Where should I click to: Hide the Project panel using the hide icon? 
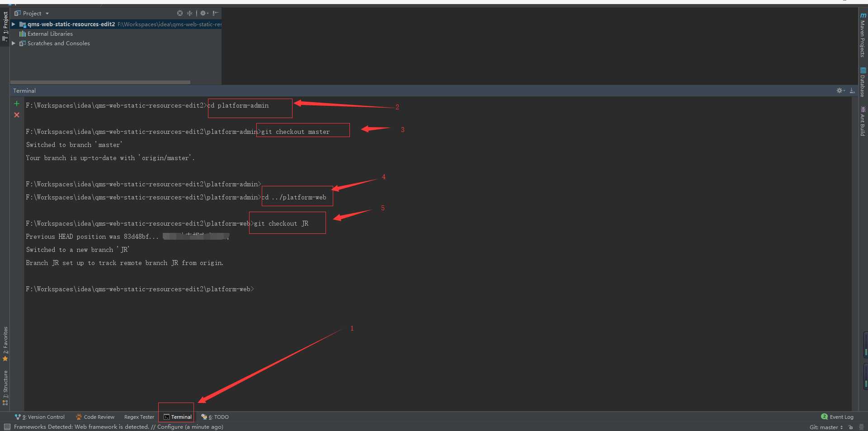tap(216, 13)
